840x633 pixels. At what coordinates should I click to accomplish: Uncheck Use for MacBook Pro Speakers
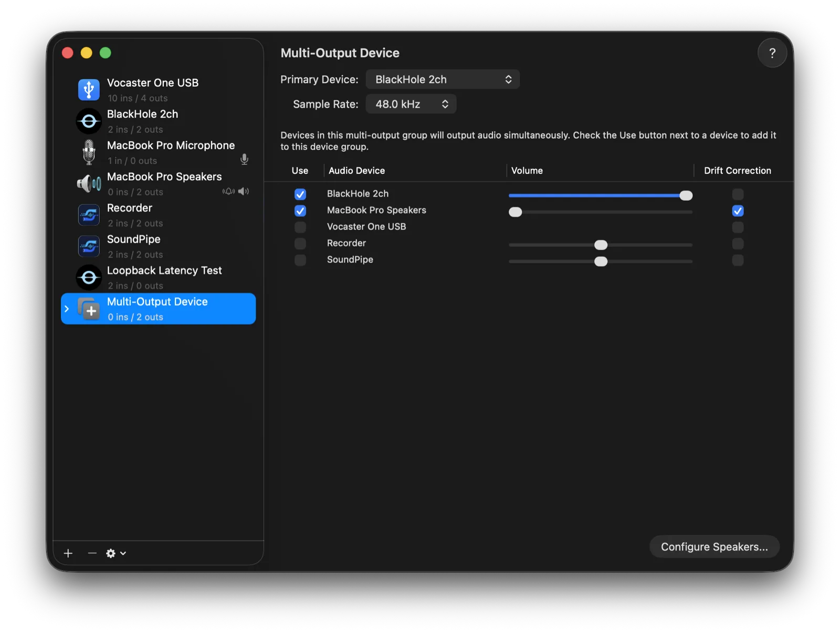click(300, 211)
